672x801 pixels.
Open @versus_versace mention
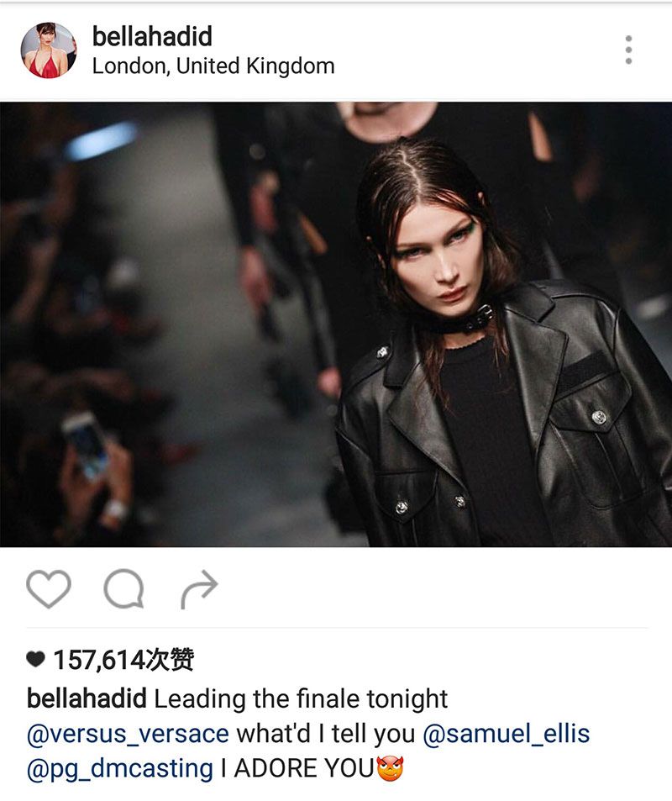pyautogui.click(x=128, y=734)
